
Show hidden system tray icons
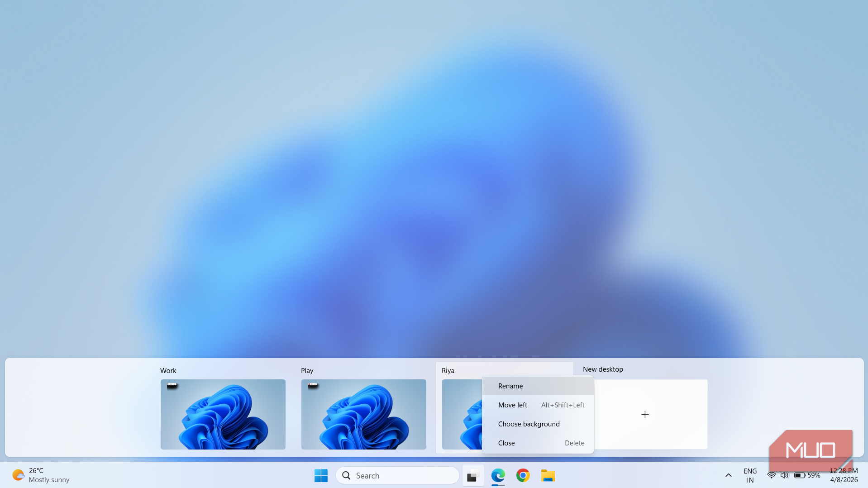(x=728, y=475)
